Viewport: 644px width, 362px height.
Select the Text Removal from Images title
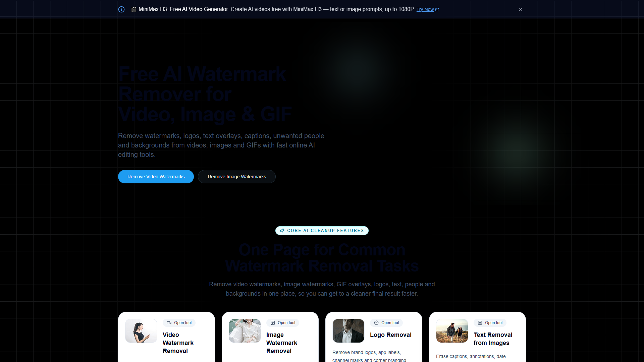point(493,339)
